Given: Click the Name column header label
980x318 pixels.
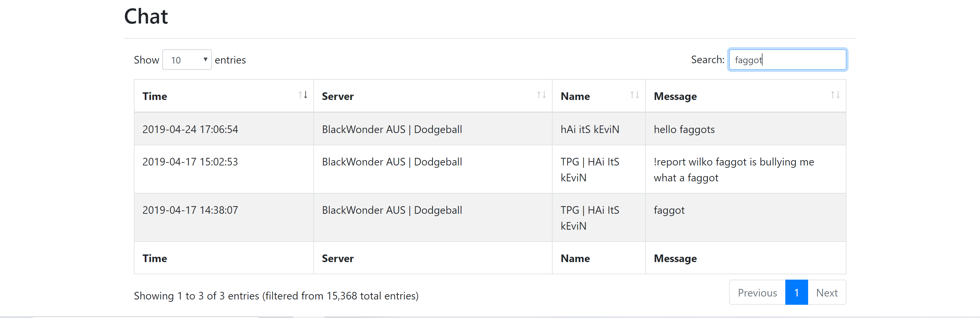Looking at the screenshot, I should [575, 96].
